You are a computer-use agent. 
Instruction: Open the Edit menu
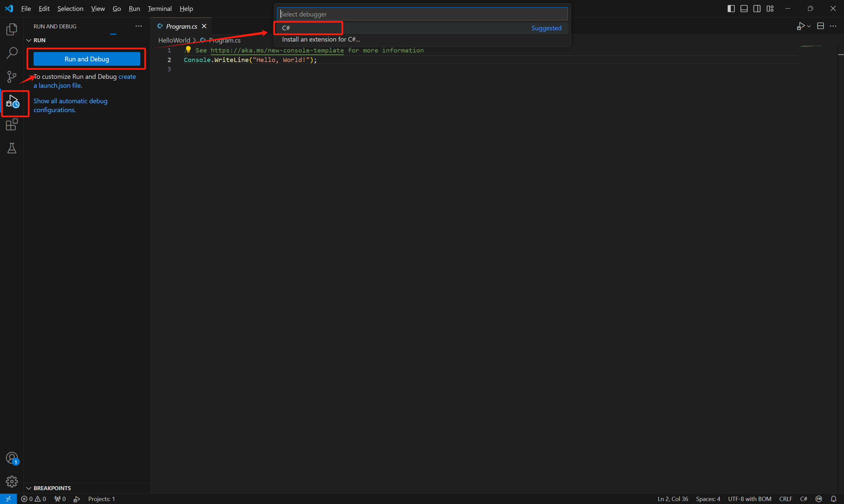tap(44, 9)
